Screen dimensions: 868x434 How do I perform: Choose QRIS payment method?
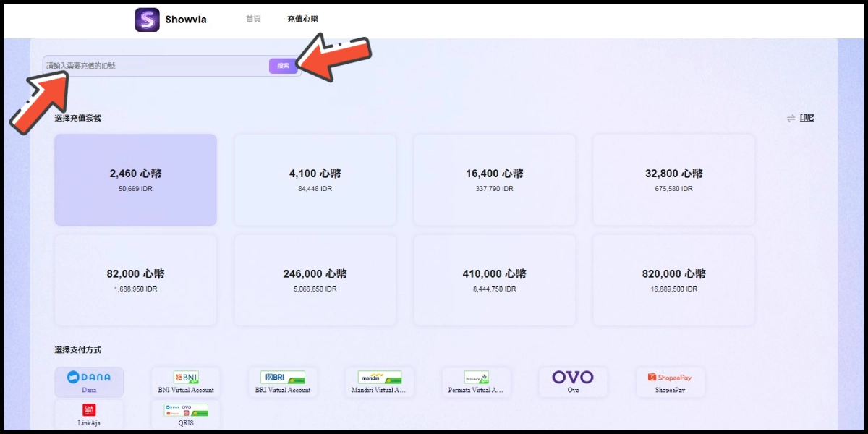186,414
